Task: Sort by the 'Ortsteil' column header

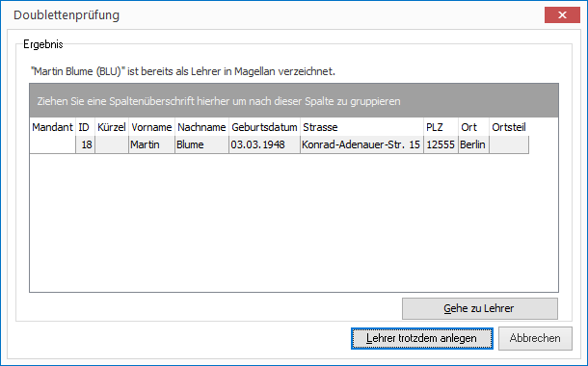Action: (x=509, y=127)
